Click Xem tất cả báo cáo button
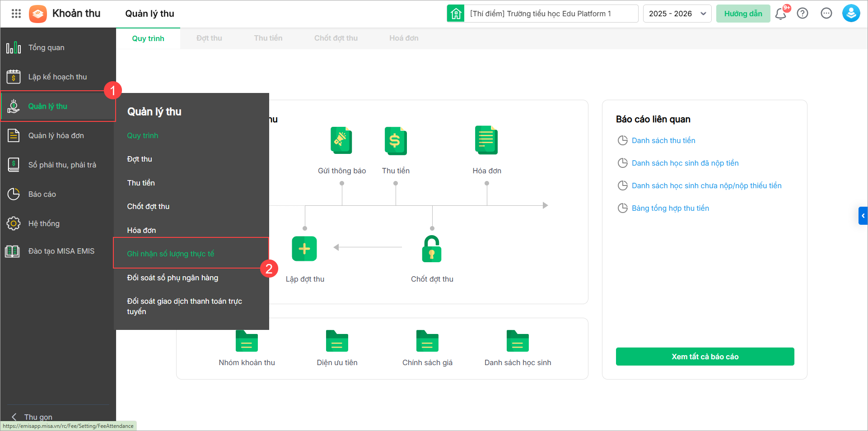 coord(705,357)
